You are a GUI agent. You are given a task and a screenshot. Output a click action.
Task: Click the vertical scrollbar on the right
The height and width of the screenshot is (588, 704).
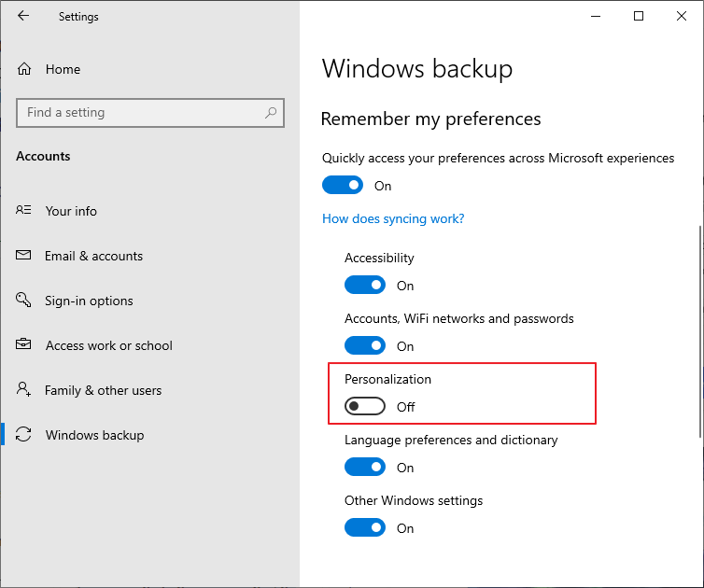(699, 331)
